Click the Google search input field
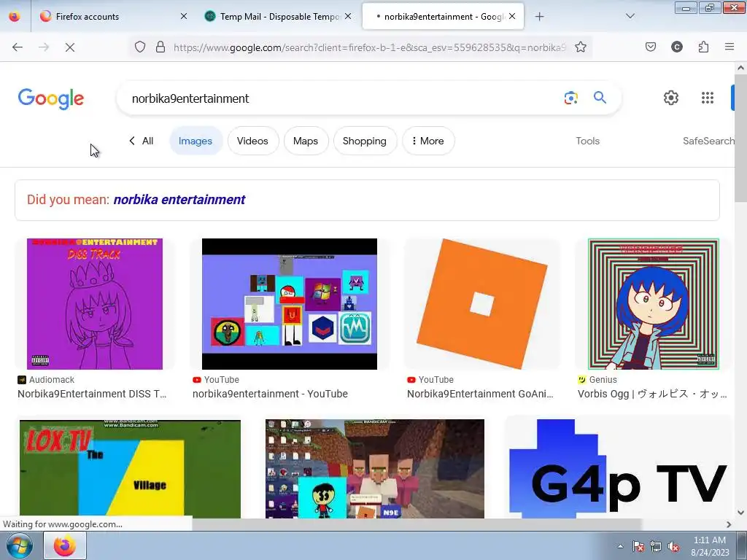 point(343,98)
